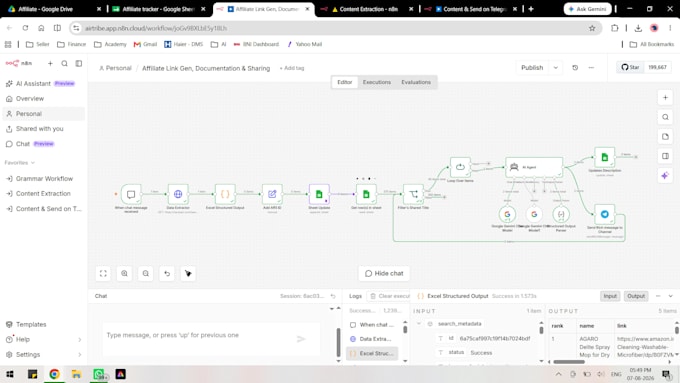Select the 'When chat ...' log entry
The height and width of the screenshot is (383, 680).
point(372,325)
